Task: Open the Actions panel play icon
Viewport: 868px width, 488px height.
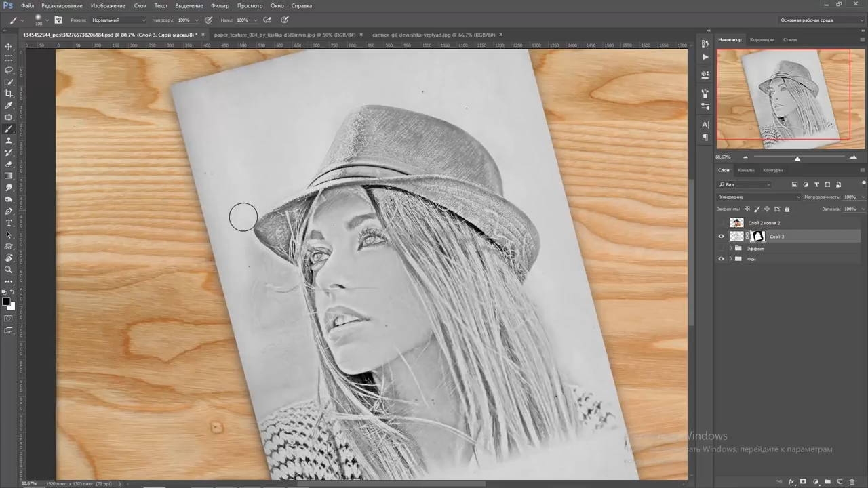Action: click(705, 58)
